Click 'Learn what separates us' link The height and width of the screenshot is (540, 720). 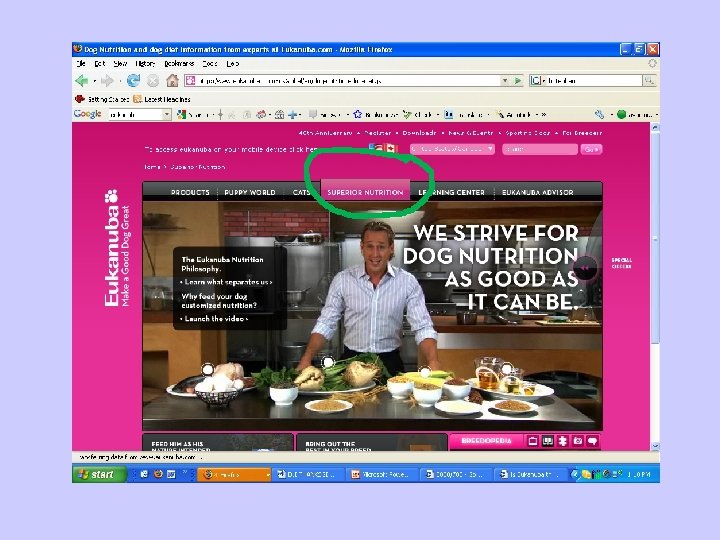[x=228, y=282]
